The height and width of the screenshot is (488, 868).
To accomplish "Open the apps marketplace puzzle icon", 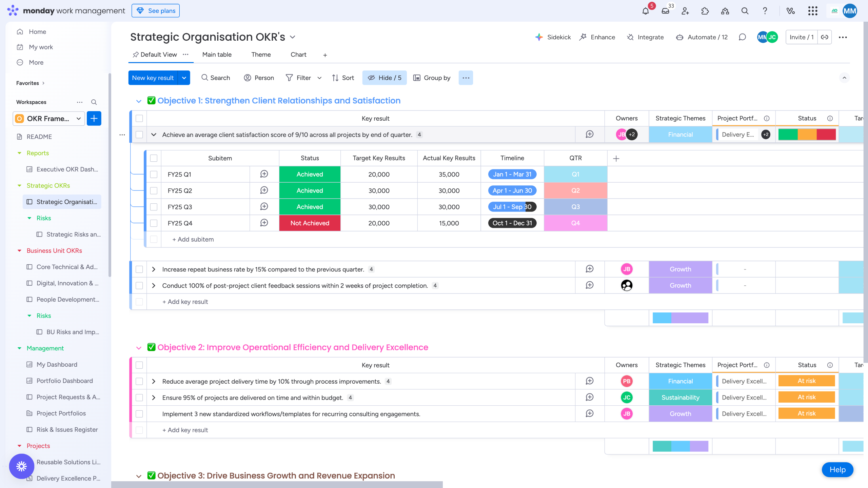I will click(x=705, y=11).
